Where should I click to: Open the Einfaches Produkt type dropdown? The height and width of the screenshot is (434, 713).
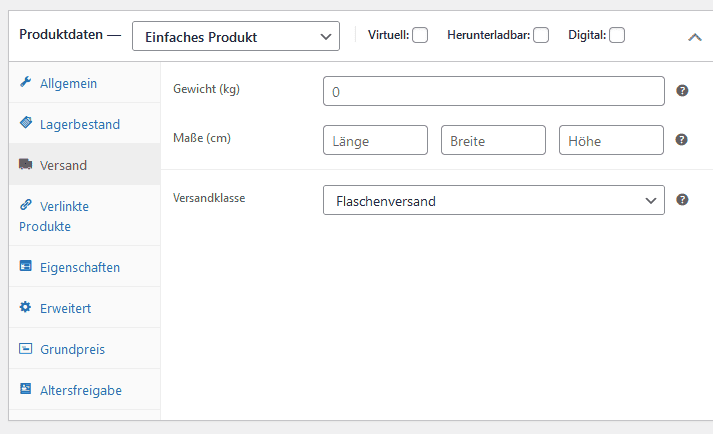tap(235, 37)
